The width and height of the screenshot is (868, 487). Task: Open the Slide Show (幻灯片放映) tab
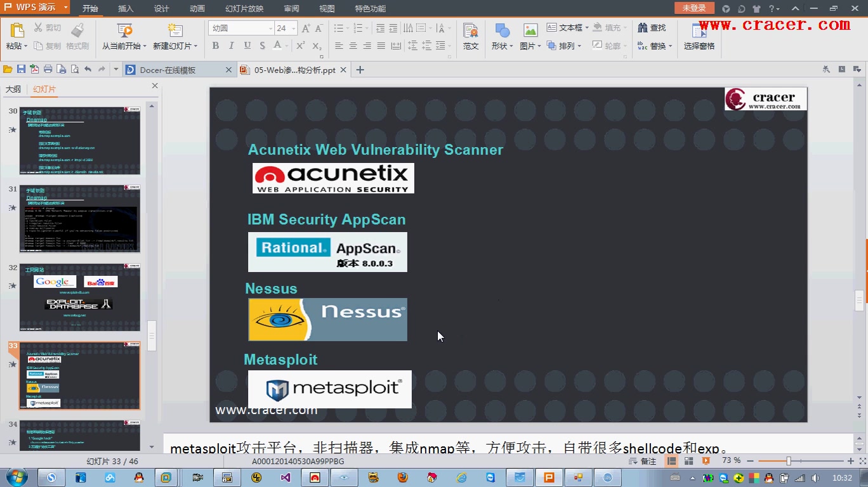click(x=244, y=8)
